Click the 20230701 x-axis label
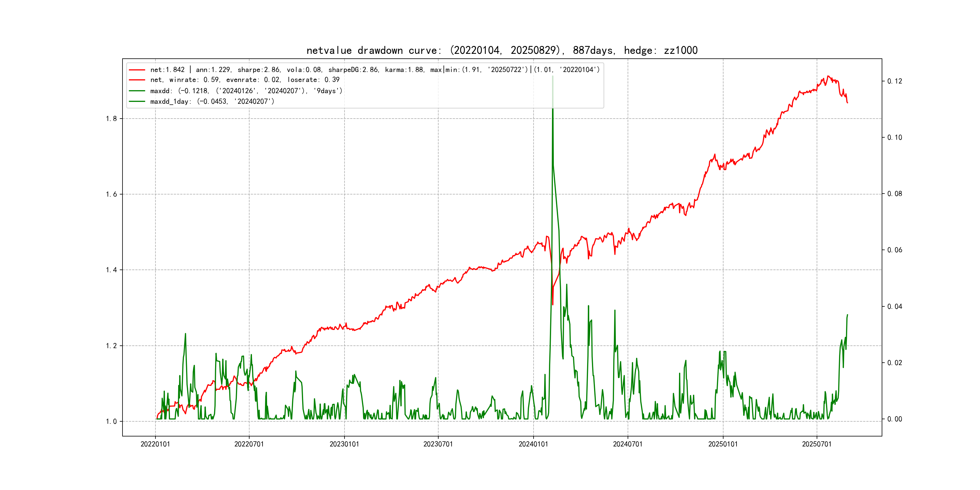 click(x=438, y=444)
